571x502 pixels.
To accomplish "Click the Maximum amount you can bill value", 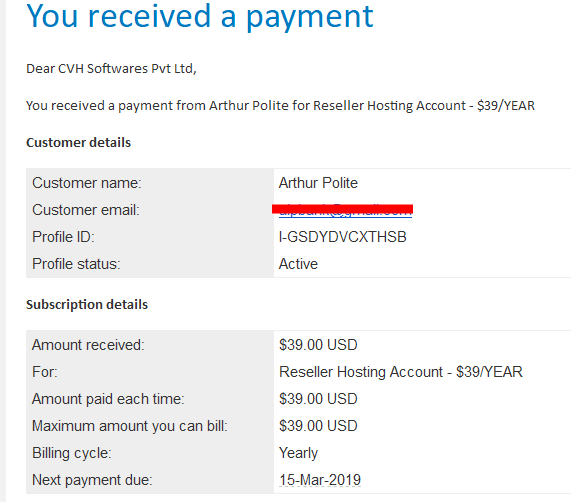I will coord(318,426).
